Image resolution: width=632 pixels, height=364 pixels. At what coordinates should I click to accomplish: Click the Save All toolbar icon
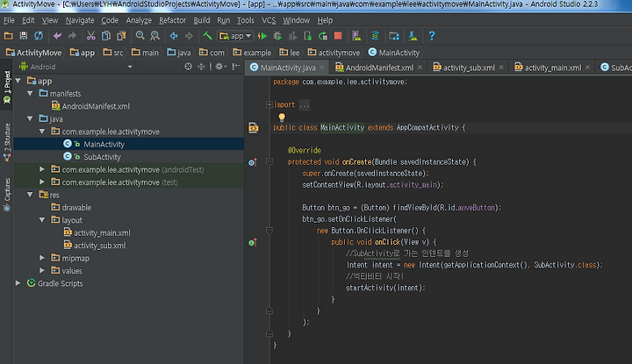[24, 36]
